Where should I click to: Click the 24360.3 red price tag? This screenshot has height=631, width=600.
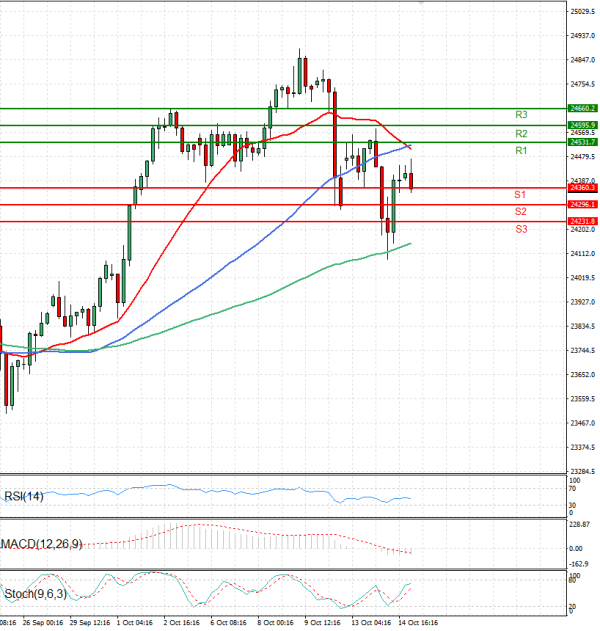click(581, 188)
